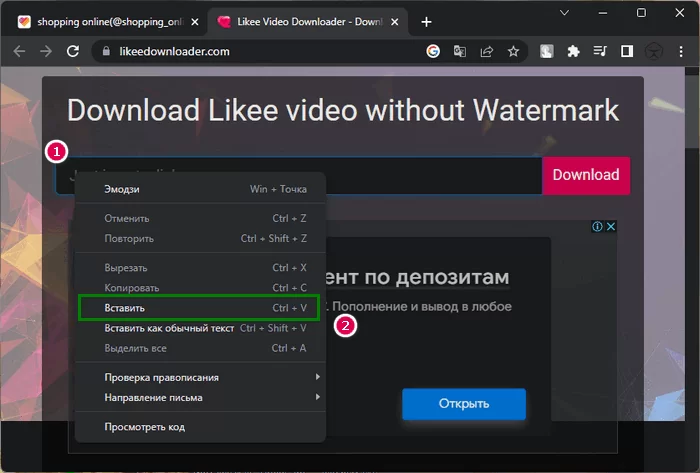Click the Download button

[586, 175]
